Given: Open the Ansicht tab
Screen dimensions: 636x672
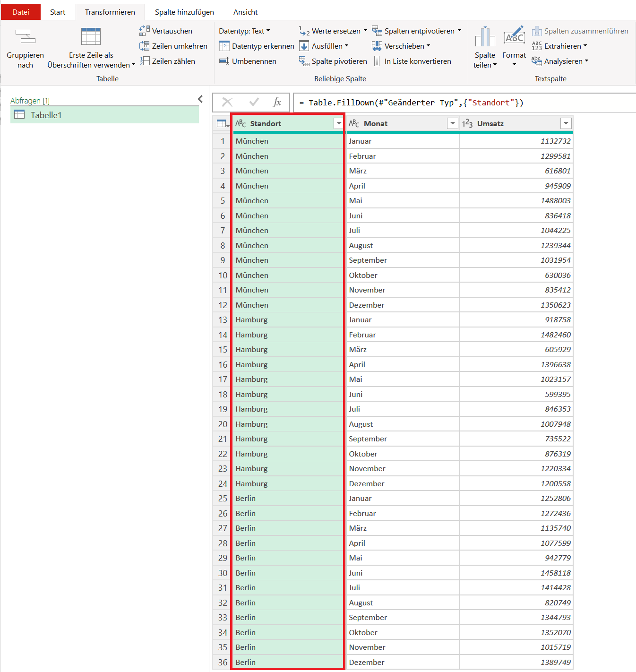Looking at the screenshot, I should [246, 12].
